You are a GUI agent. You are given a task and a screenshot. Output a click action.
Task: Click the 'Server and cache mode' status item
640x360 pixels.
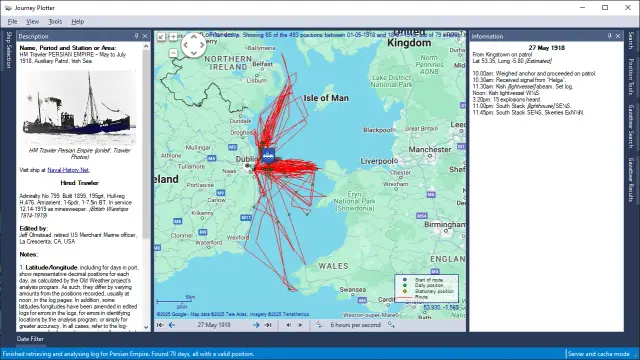(598, 354)
